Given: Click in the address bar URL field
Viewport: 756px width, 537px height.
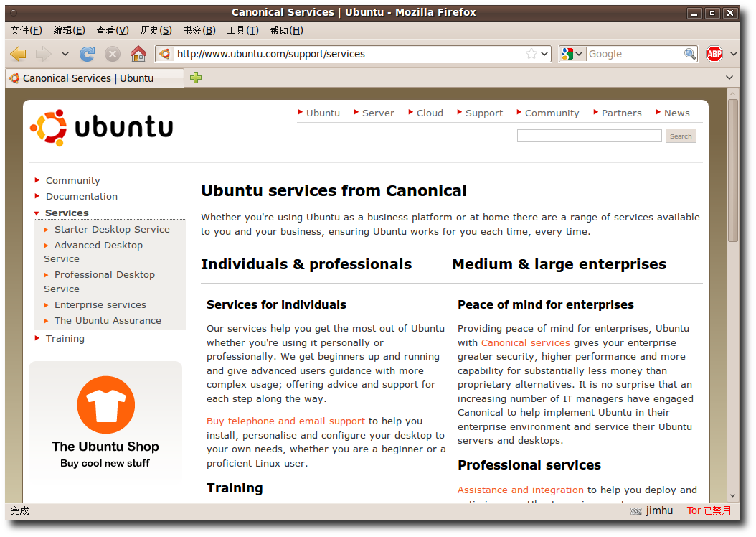Looking at the screenshot, I should point(349,54).
